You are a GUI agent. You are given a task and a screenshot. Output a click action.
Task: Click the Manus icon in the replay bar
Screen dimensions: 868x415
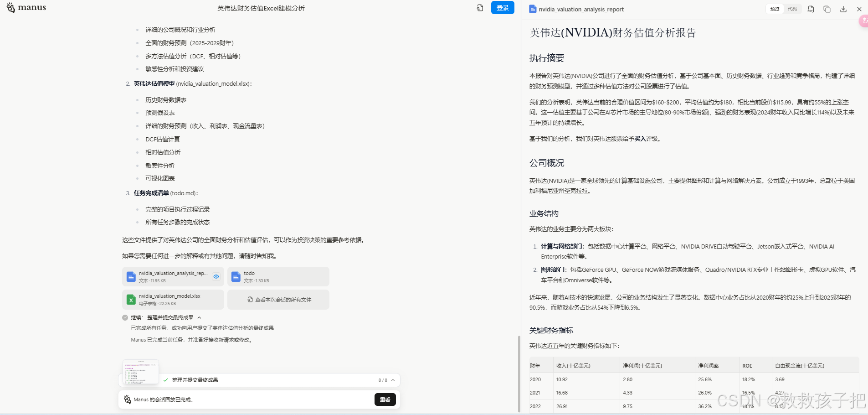(x=128, y=399)
